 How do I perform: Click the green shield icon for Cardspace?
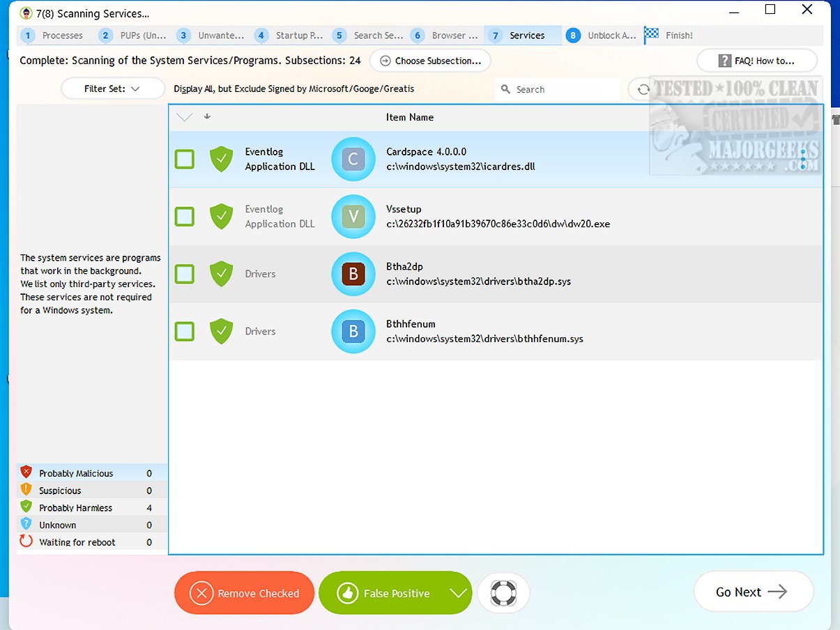221,159
